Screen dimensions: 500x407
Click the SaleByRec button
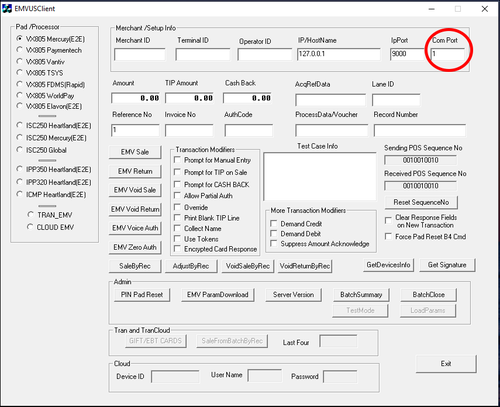(x=135, y=266)
